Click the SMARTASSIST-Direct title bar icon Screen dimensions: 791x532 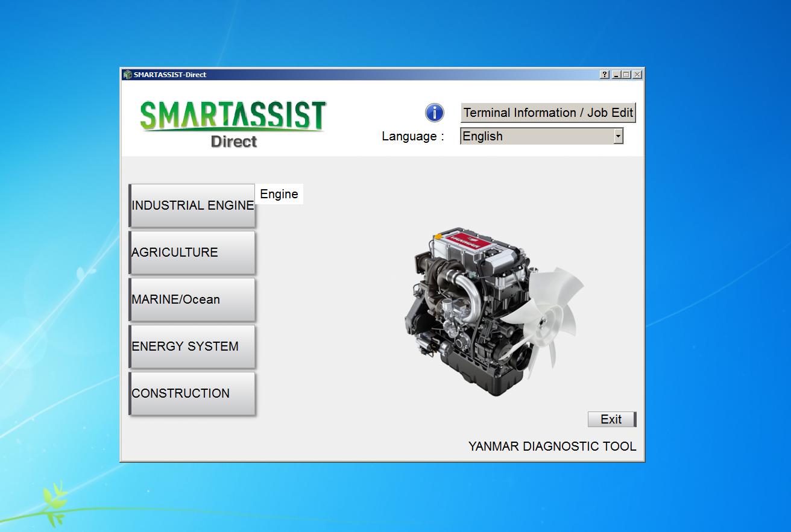(128, 74)
